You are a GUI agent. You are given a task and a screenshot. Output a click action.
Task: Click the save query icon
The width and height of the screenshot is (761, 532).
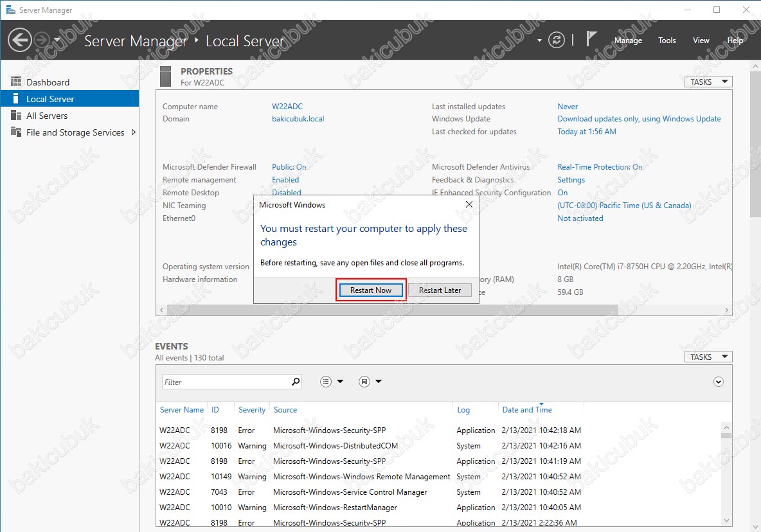coord(364,382)
